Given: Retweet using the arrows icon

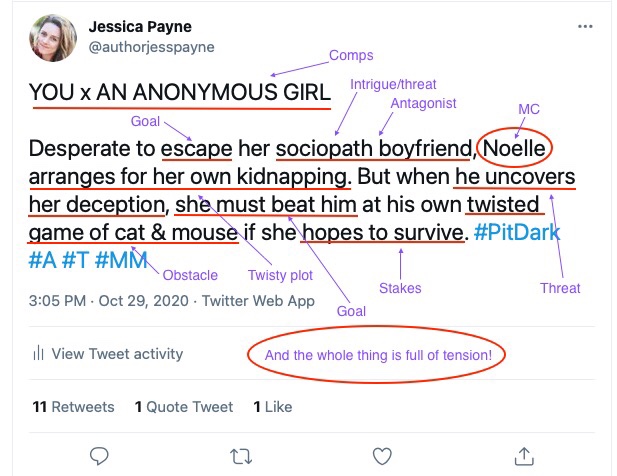Looking at the screenshot, I should pyautogui.click(x=241, y=456).
